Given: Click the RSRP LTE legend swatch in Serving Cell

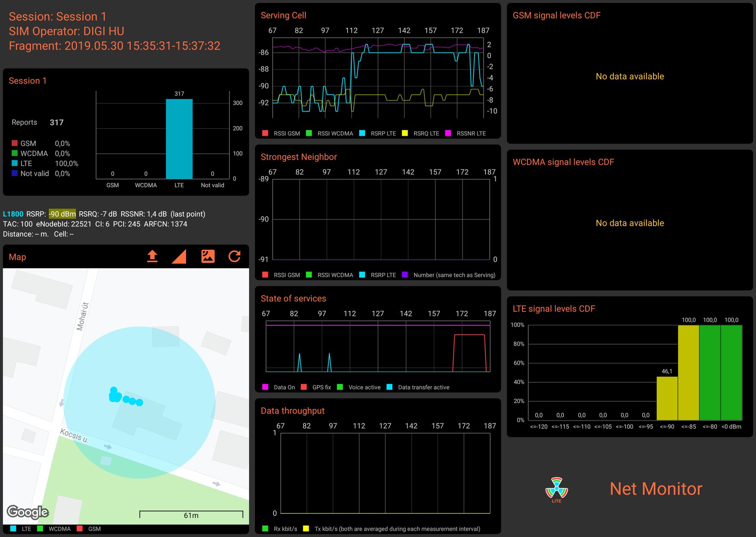Looking at the screenshot, I should 362,133.
